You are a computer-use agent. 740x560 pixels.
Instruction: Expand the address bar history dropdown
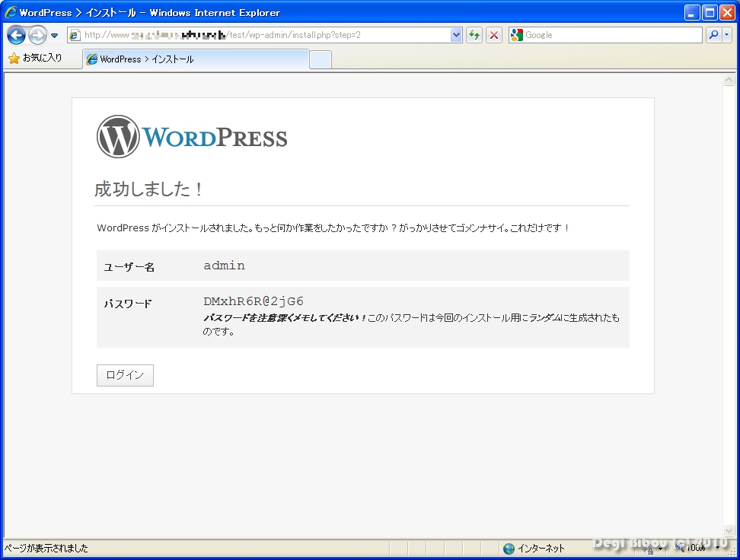[x=456, y=35]
